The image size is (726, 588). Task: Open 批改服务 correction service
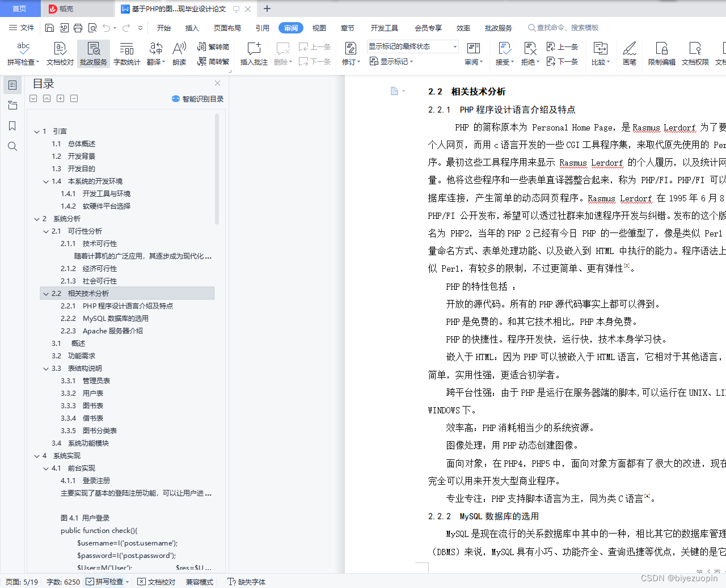94,54
